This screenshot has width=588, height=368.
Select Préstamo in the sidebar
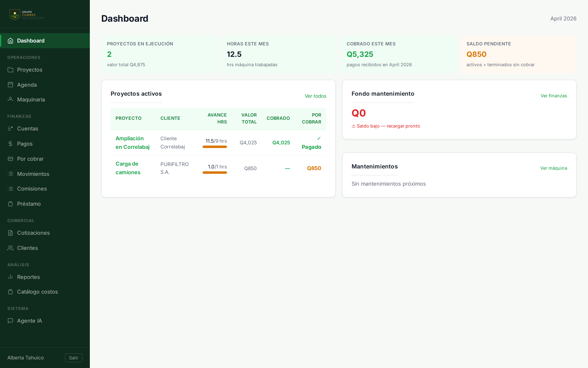click(x=45, y=204)
